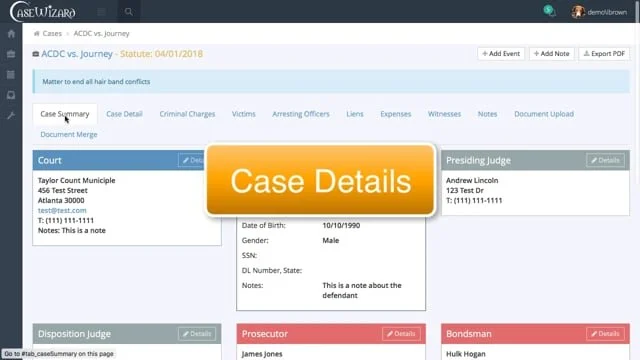Screen dimensions: 640x360
Task: Edit Disposition Judge via Details button
Action: pyautogui.click(x=197, y=334)
